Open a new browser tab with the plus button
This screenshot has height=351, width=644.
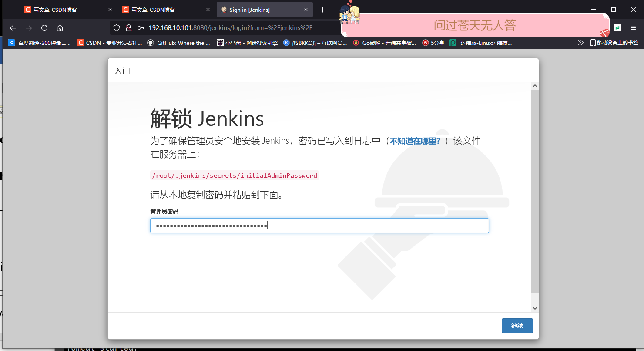coord(322,10)
